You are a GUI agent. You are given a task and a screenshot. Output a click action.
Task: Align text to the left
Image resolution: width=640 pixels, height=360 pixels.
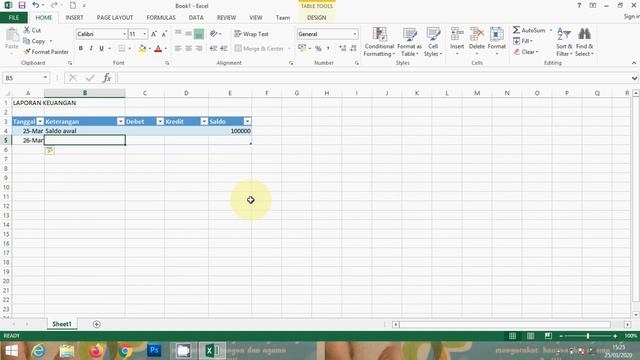[178, 49]
